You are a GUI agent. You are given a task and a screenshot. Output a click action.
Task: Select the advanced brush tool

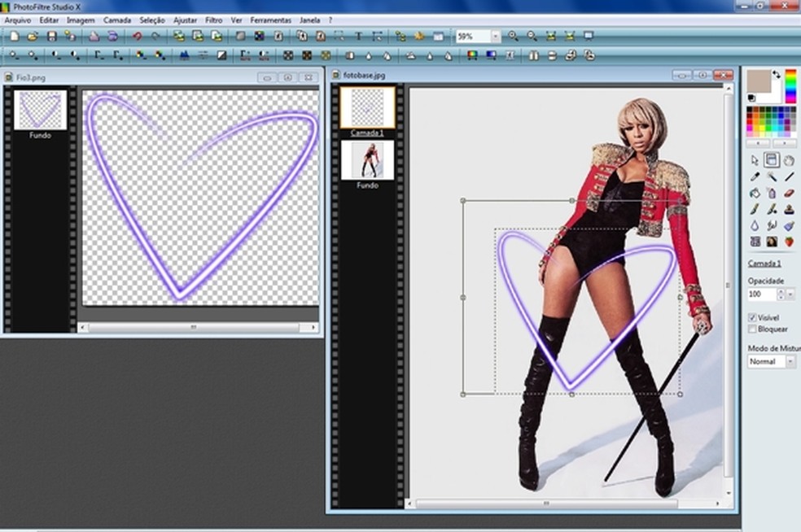772,209
